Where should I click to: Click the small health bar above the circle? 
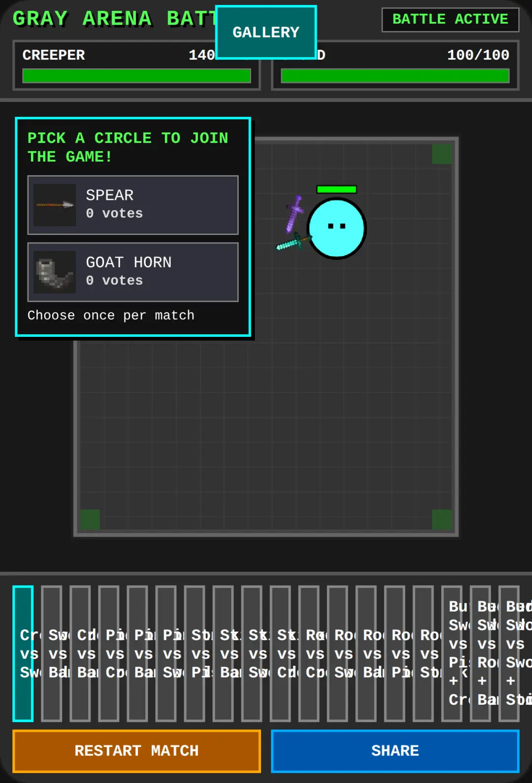coord(336,189)
